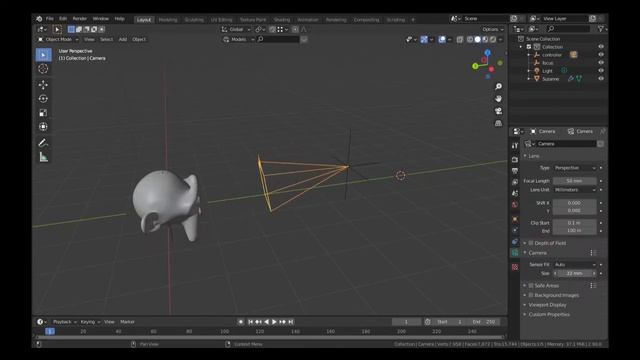Open the World properties tab

(515, 204)
